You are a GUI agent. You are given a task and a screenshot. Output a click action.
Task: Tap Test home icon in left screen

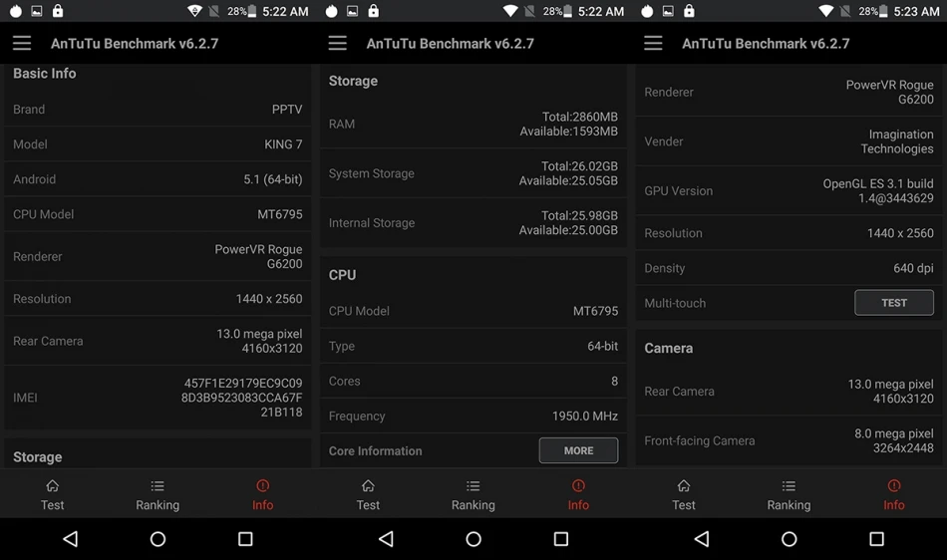53,486
